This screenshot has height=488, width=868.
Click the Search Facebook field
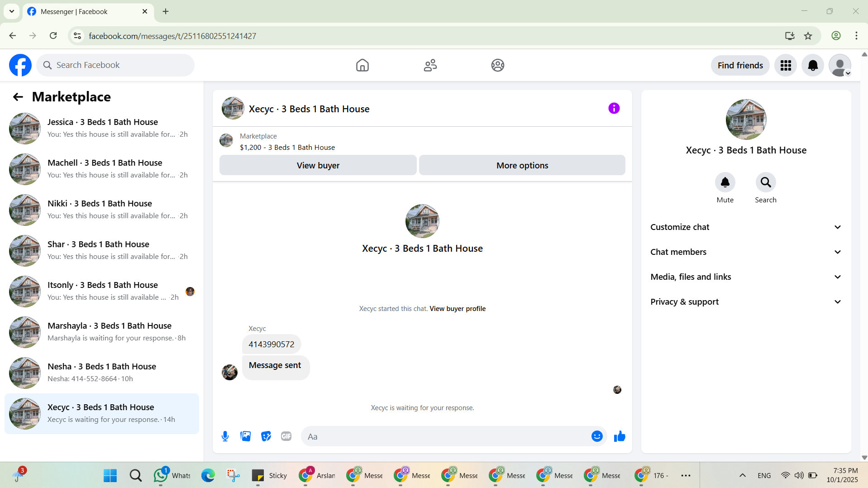115,65
